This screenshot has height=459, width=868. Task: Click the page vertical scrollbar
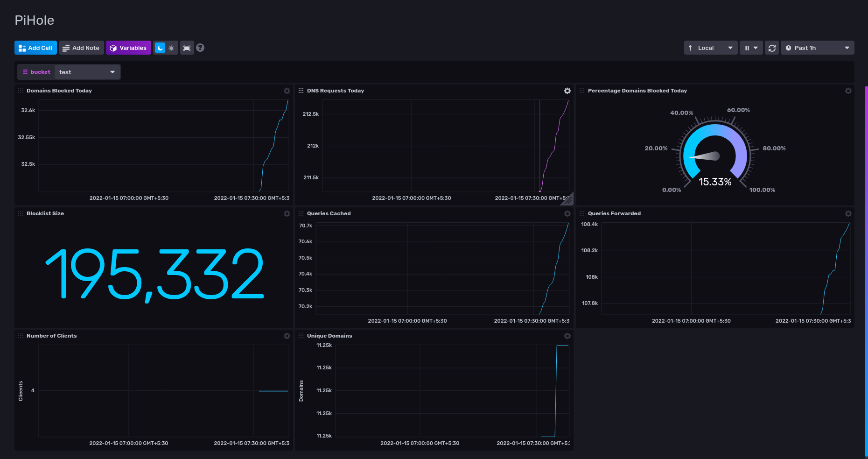click(866, 271)
